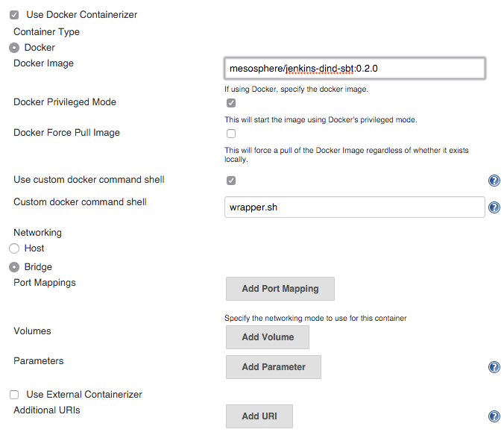Click the Docker Privileged Mode label
504x435 pixels.
[65, 102]
